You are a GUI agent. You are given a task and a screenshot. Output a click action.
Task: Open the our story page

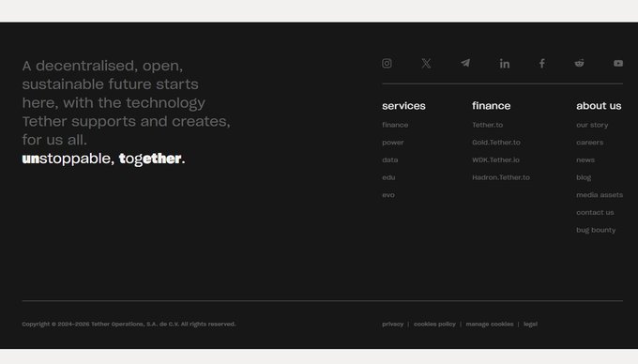(592, 126)
